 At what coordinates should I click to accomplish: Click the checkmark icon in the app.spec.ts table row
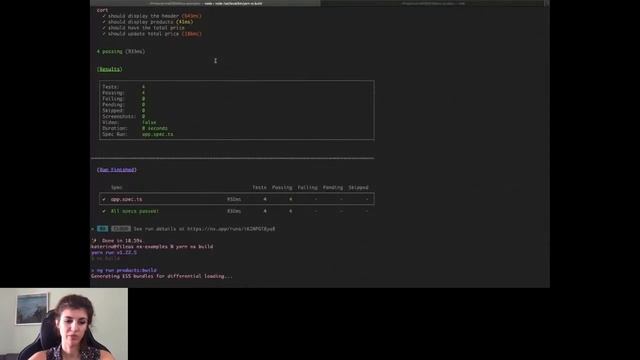coord(104,200)
